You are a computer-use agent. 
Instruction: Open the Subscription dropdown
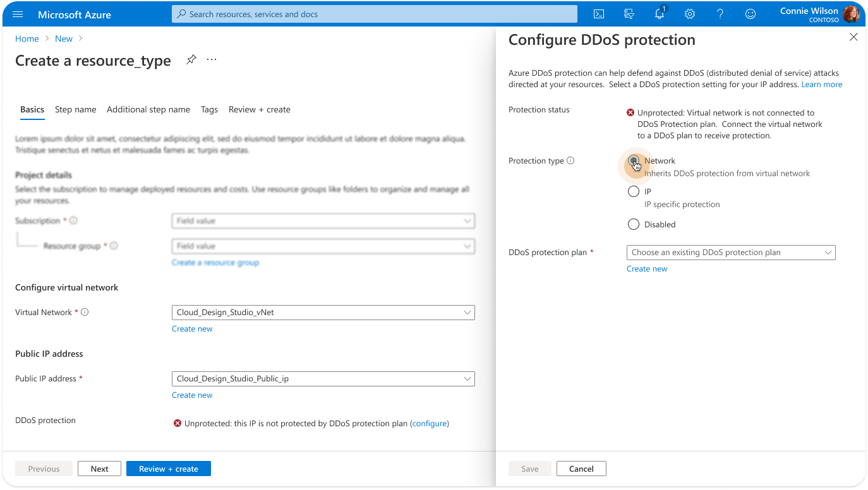(x=323, y=221)
